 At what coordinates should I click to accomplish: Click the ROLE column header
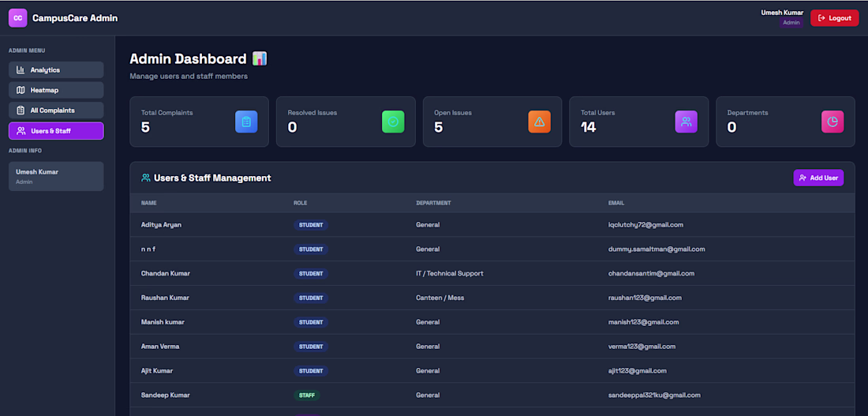pos(300,203)
